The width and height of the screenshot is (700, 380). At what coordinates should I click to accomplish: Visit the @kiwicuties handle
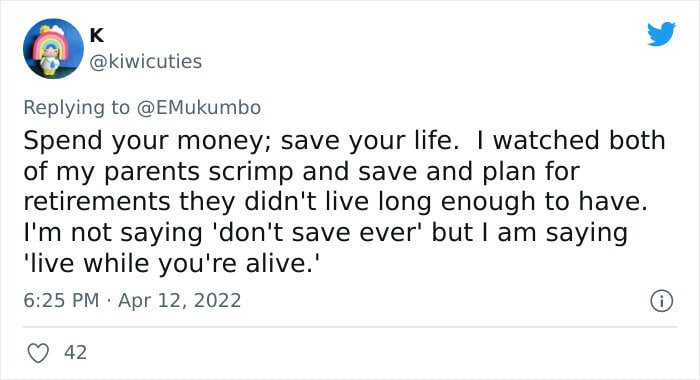coord(146,62)
